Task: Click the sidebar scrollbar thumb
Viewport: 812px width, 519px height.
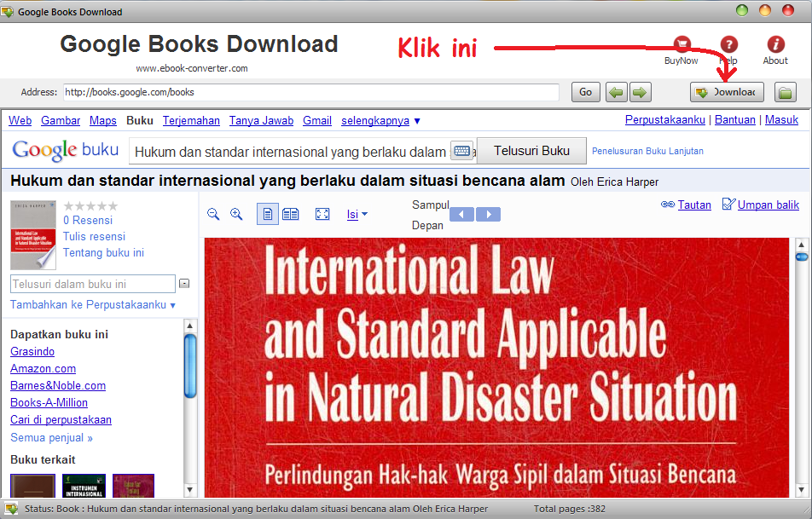Action: 190,366
